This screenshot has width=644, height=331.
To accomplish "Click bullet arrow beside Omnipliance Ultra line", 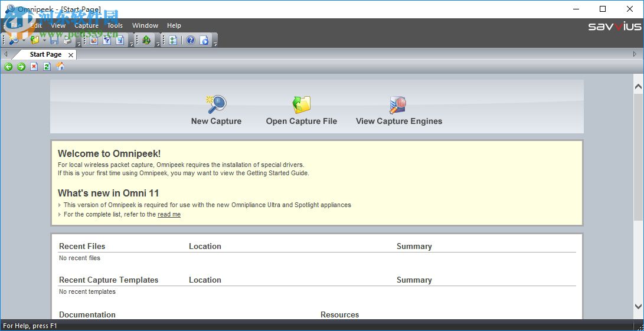I will click(60, 205).
